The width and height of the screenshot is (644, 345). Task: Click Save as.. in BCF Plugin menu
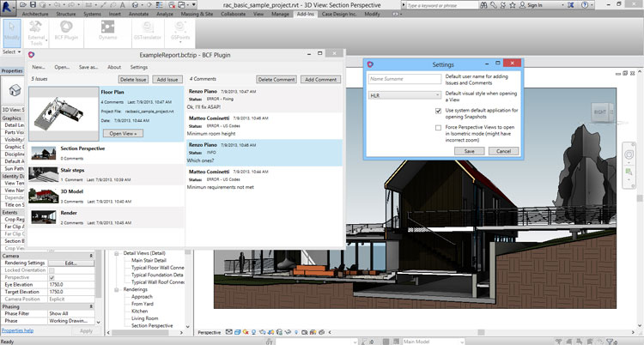[x=88, y=67]
